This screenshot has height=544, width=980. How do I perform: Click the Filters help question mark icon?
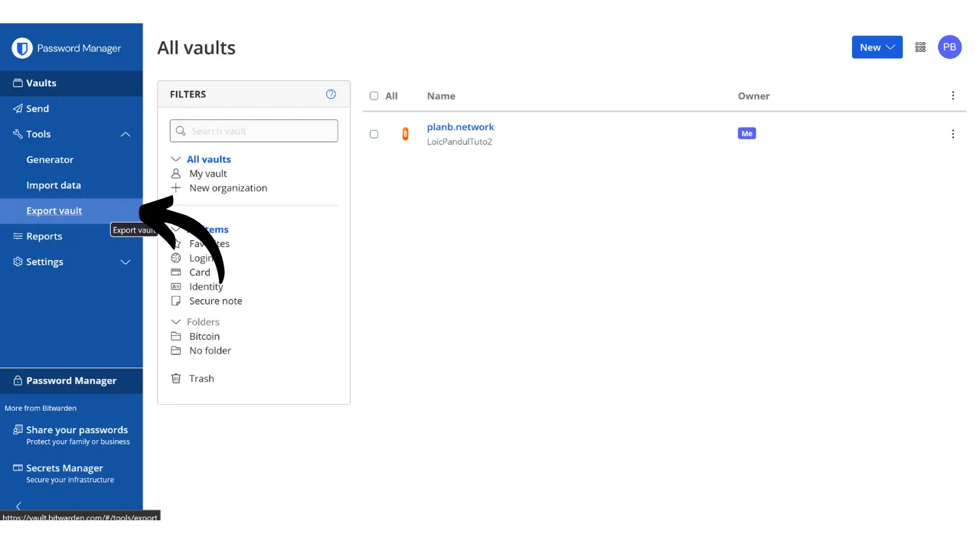click(x=331, y=93)
